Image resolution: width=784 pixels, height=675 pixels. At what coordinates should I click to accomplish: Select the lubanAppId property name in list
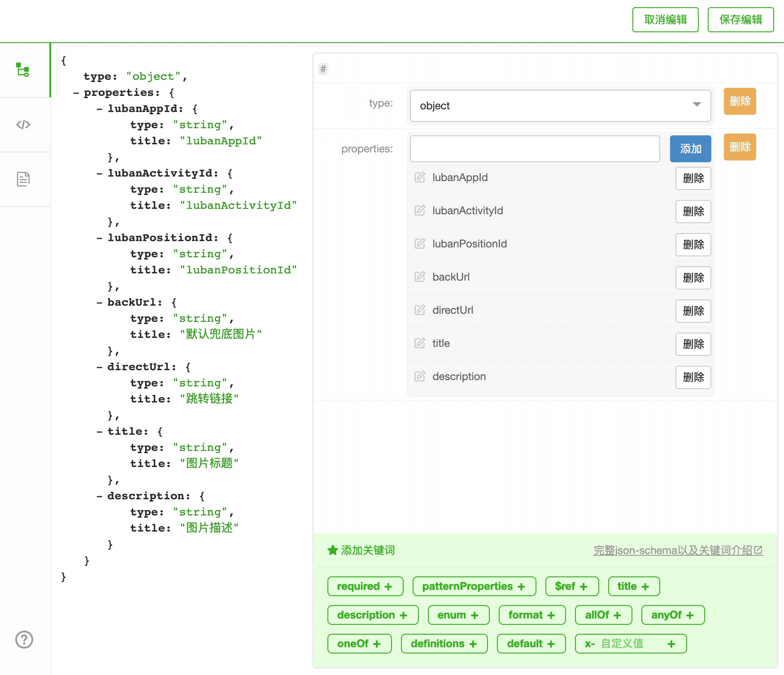pos(460,177)
